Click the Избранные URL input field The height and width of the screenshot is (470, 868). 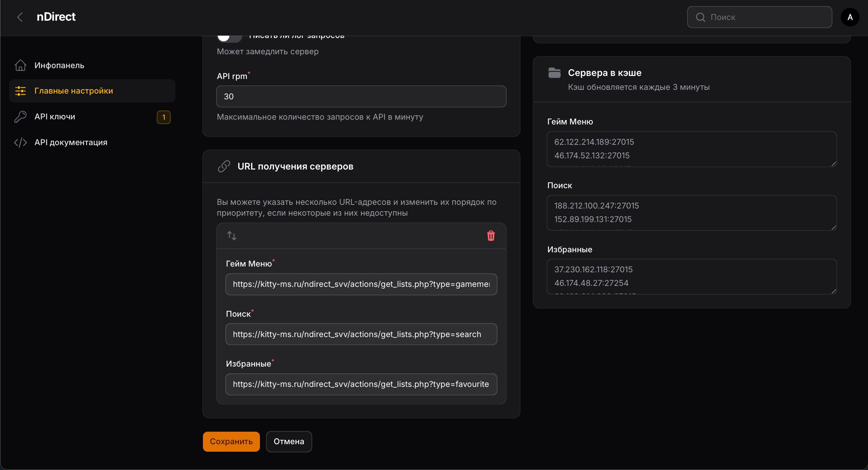tap(361, 384)
